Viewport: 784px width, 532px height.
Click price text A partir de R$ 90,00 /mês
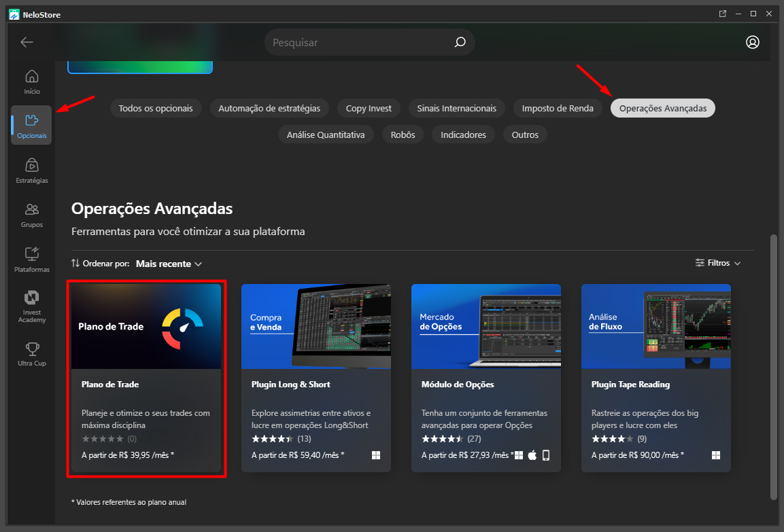(638, 455)
